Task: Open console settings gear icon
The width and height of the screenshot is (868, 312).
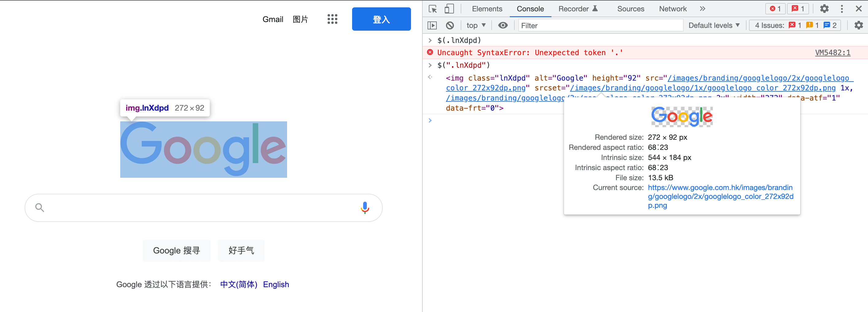Action: coord(858,25)
